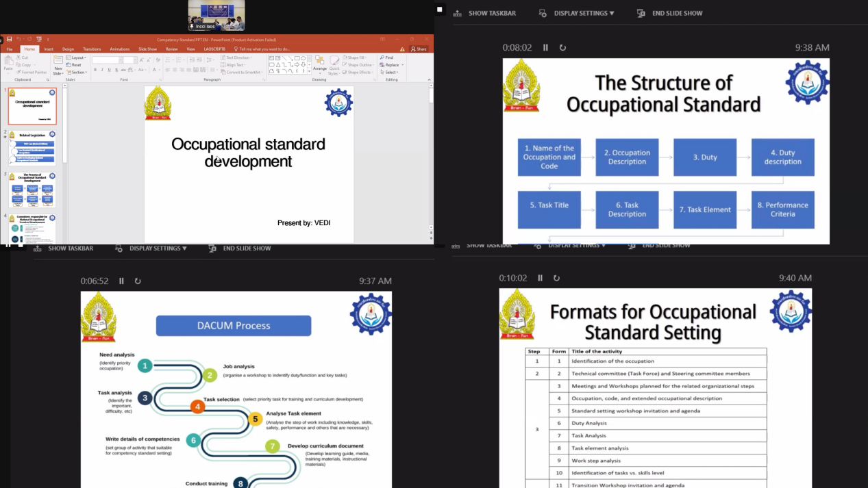
Task: Toggle Italic text formatting
Action: tap(102, 70)
